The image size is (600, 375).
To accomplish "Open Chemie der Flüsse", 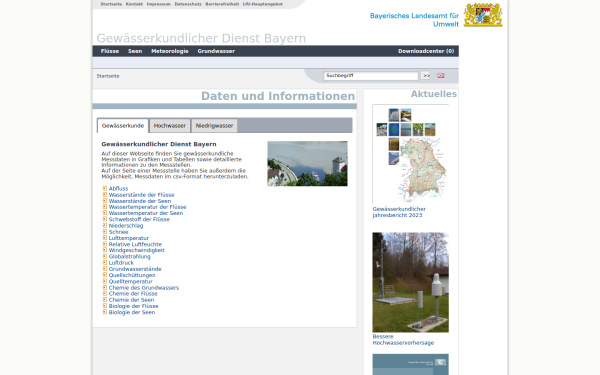I will [133, 293].
